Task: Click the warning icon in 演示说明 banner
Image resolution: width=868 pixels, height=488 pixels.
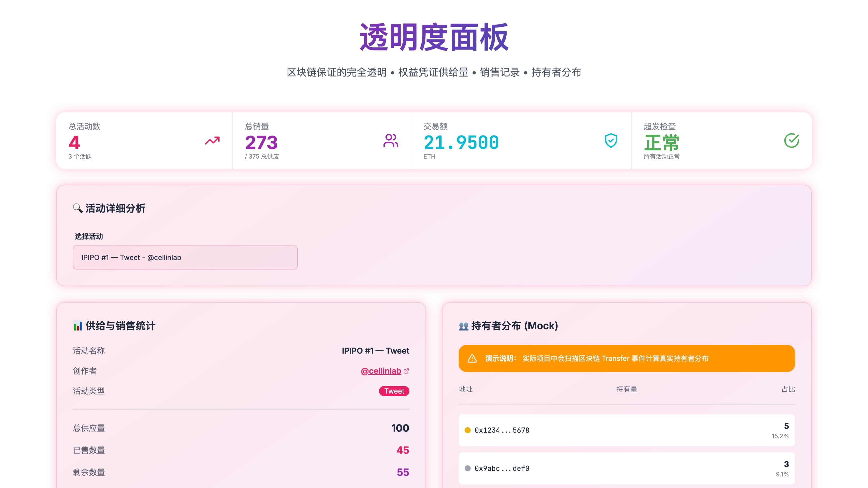Action: point(472,358)
